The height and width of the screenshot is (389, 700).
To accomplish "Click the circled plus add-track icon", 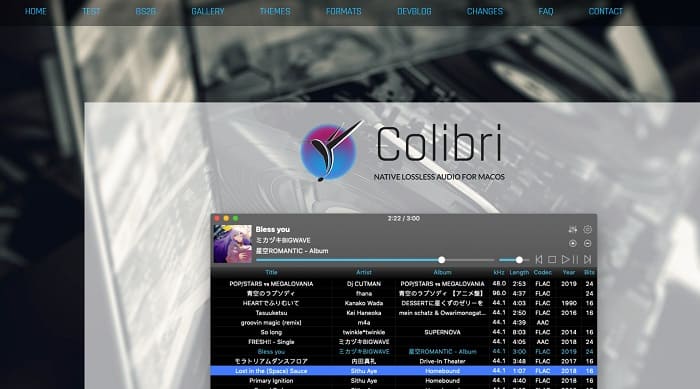I will [x=573, y=243].
